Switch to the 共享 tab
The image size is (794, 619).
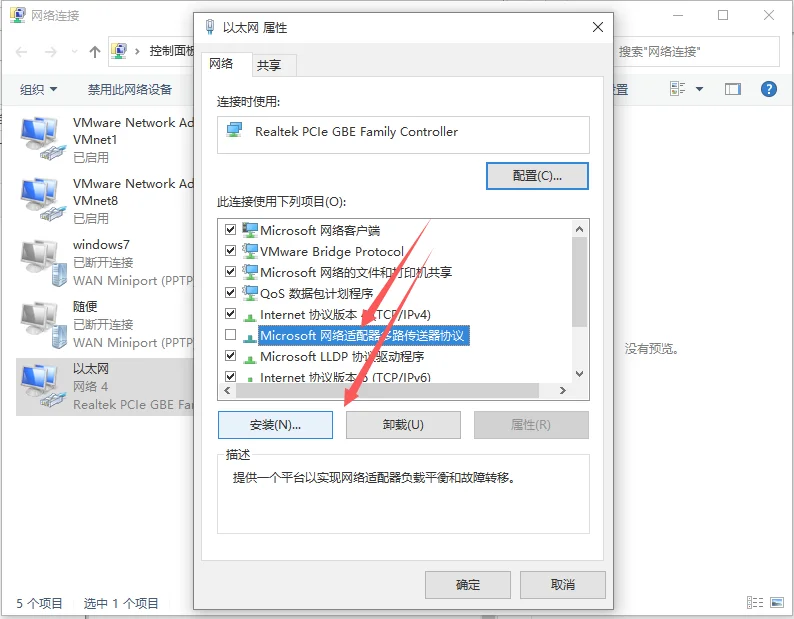click(x=269, y=65)
